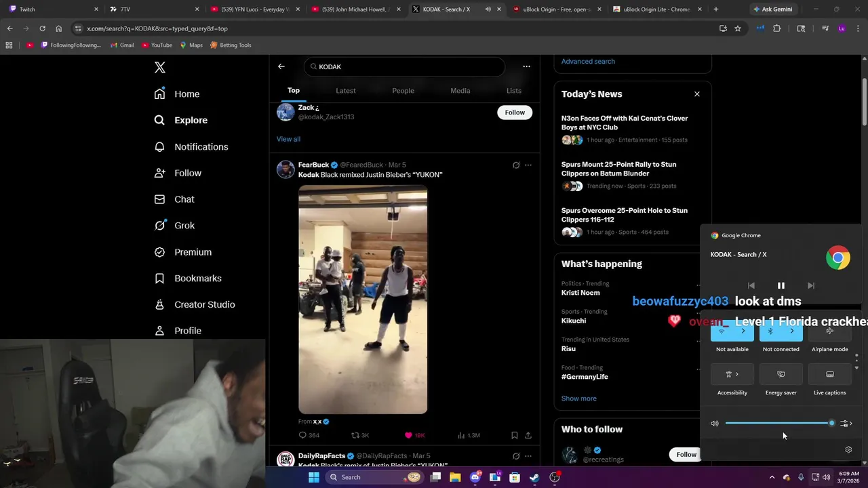Toggle Airplane mode quick setting
Image resolution: width=868 pixels, height=488 pixels.
830,331
